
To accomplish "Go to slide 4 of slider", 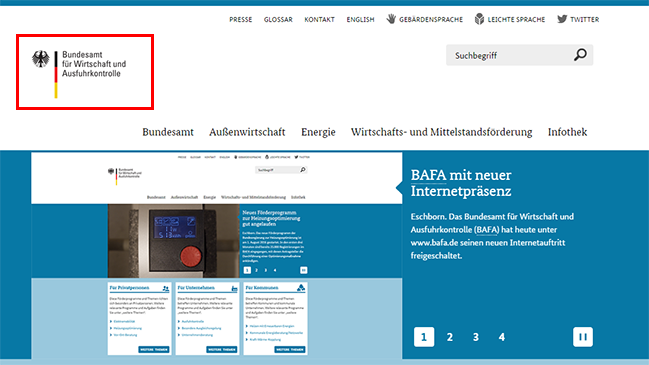I will tap(502, 337).
